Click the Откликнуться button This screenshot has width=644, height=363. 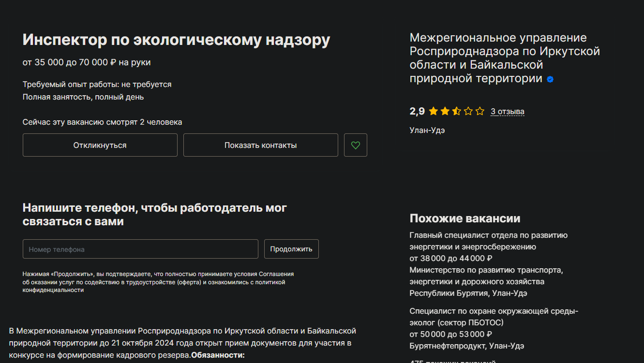[x=100, y=145]
